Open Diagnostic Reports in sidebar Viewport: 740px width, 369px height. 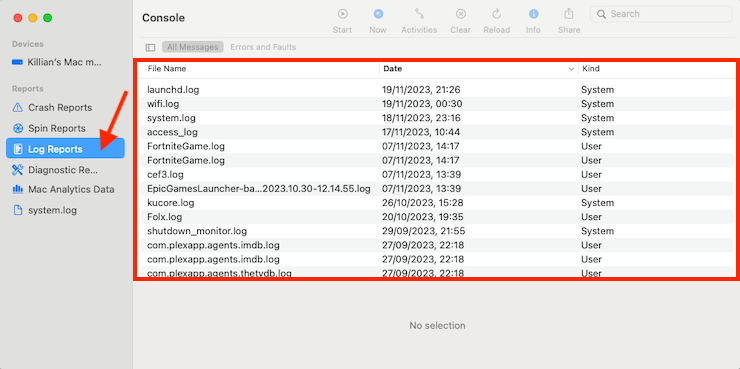pos(63,169)
